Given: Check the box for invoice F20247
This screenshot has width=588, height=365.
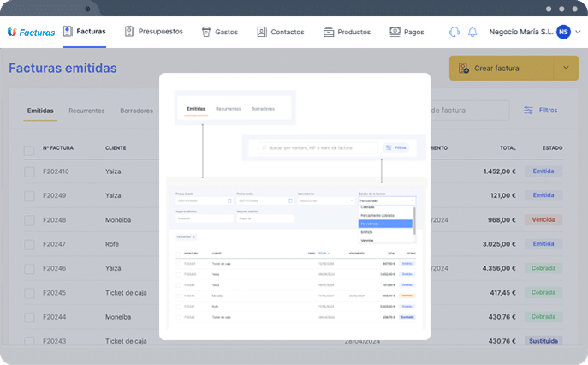Looking at the screenshot, I should pyautogui.click(x=29, y=245).
